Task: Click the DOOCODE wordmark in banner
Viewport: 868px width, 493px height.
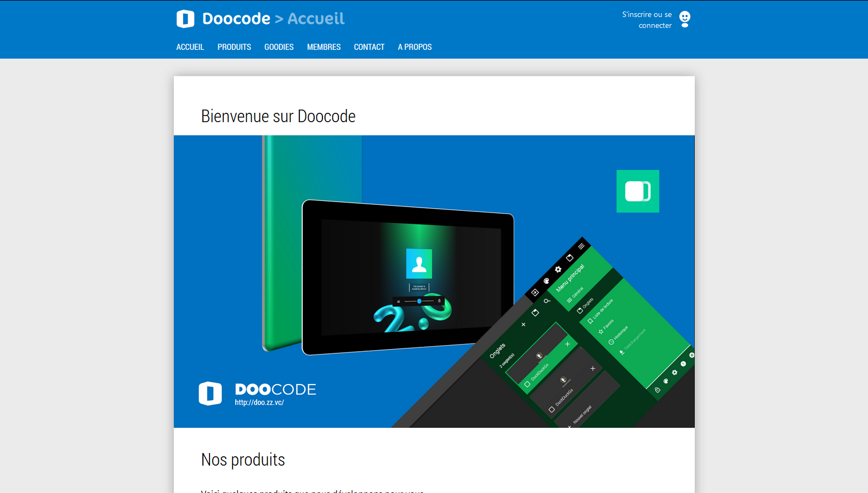Action: 275,389
